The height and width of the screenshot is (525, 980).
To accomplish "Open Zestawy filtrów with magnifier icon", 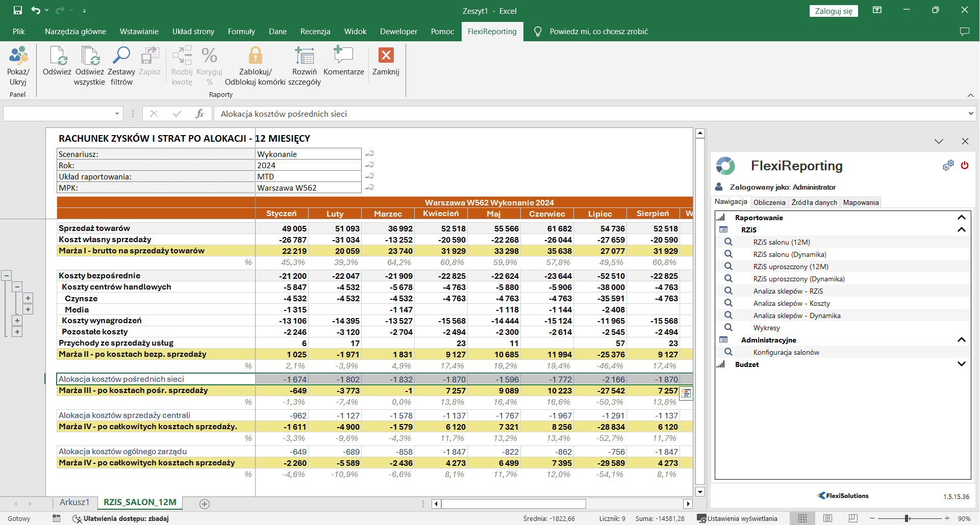I will 121,56.
